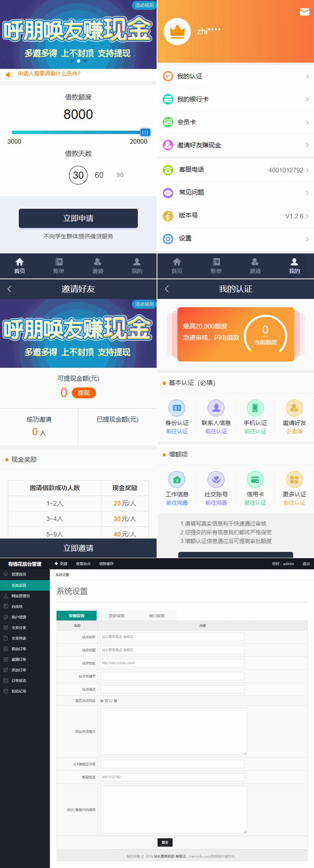Tap the 手机认证 phone verification icon
The width and height of the screenshot is (314, 868).
(255, 408)
